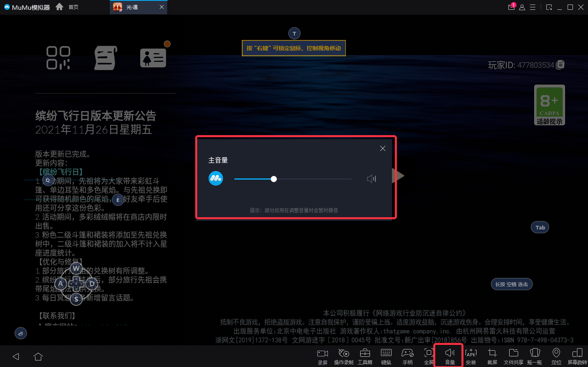Click the 音量 volume icon in bottom toolbar
This screenshot has height=367, width=588.
click(450, 356)
